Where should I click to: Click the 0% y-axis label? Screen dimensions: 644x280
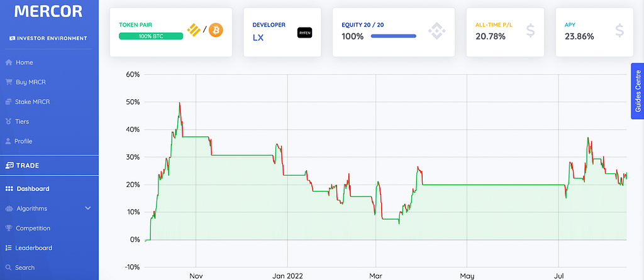[135, 240]
